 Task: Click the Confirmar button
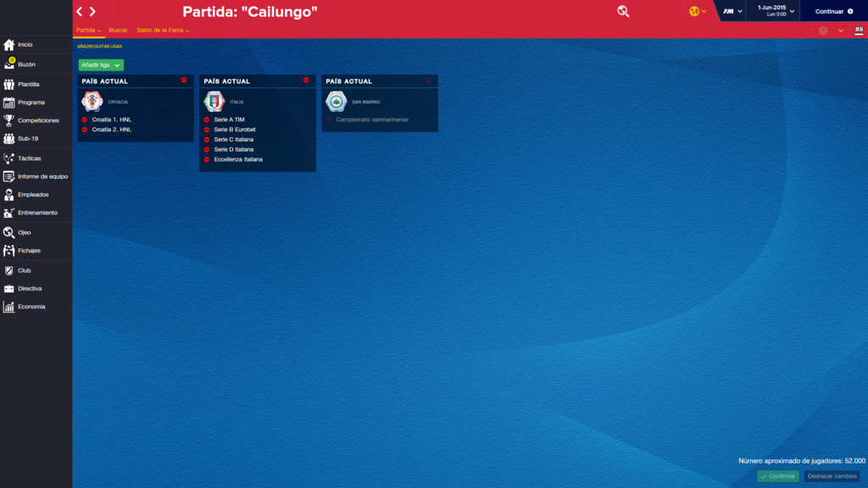(777, 476)
